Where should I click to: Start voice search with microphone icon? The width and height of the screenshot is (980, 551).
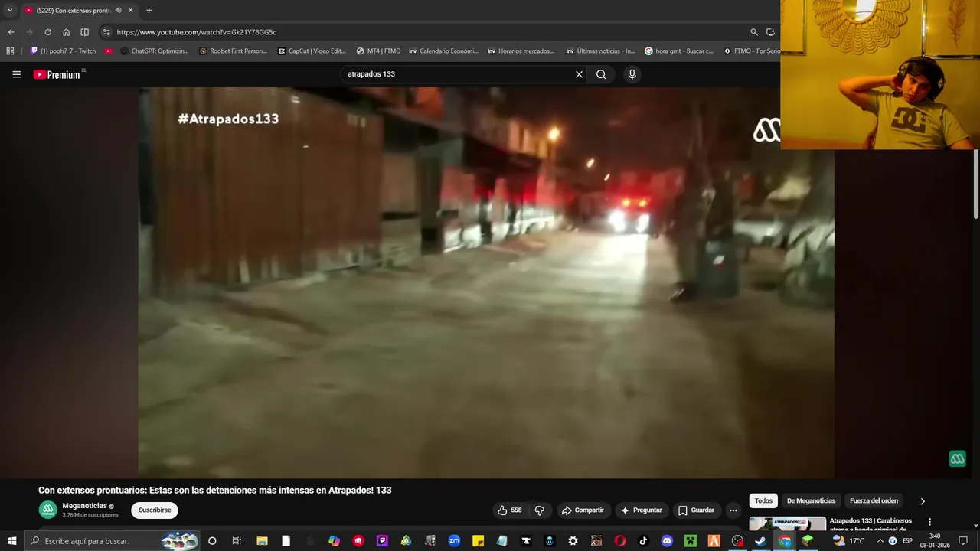click(632, 74)
